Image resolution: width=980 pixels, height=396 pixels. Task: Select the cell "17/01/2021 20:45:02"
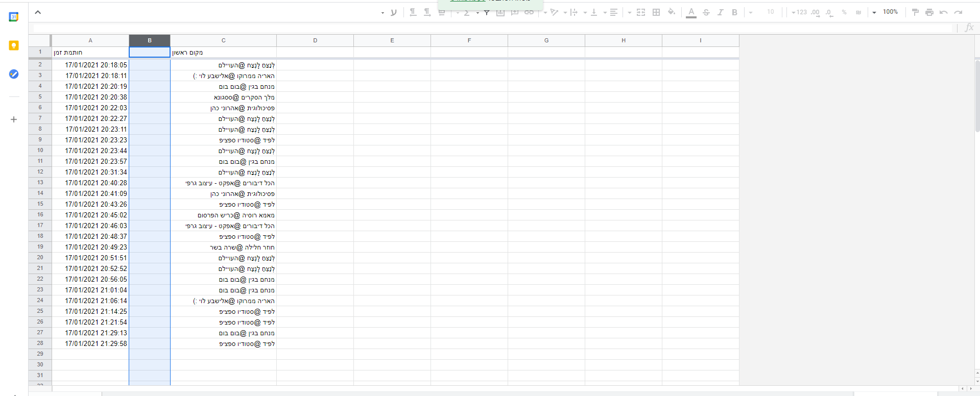pos(90,215)
